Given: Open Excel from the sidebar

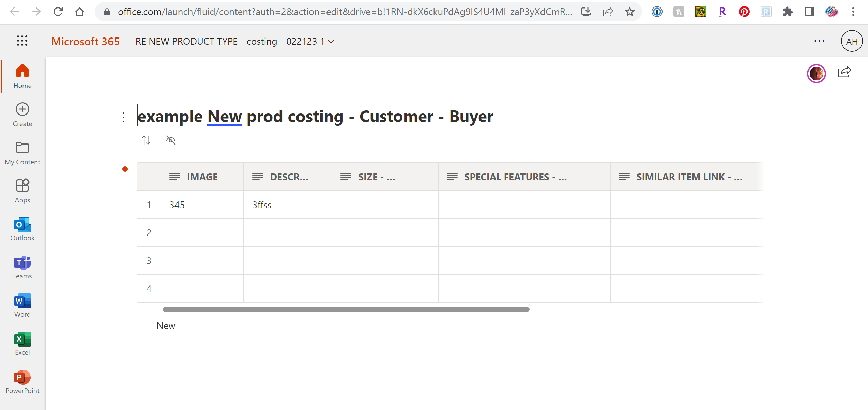Looking at the screenshot, I should (22, 344).
